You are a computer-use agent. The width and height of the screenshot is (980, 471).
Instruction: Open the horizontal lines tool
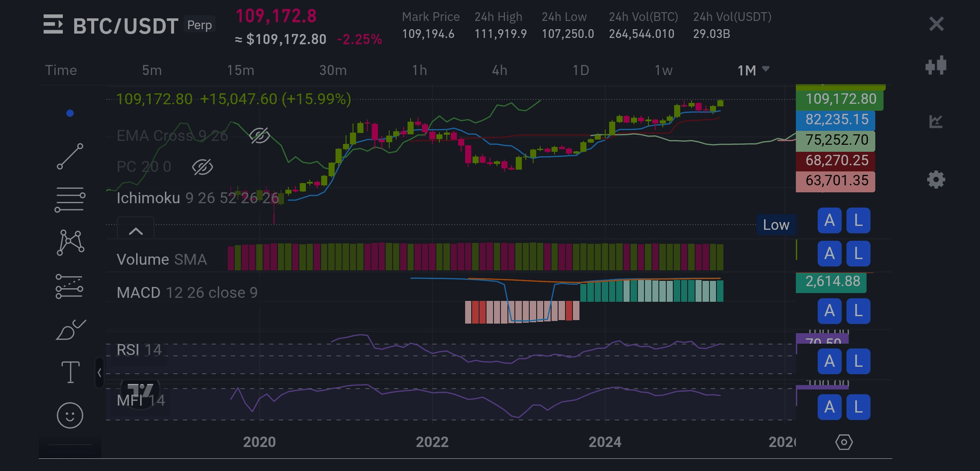[70, 200]
